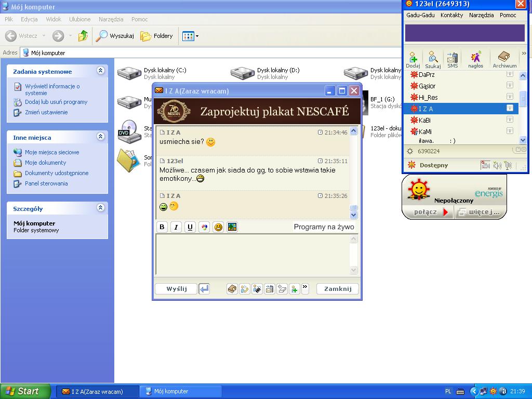Collapse the Inne miejsca panel

click(x=100, y=137)
